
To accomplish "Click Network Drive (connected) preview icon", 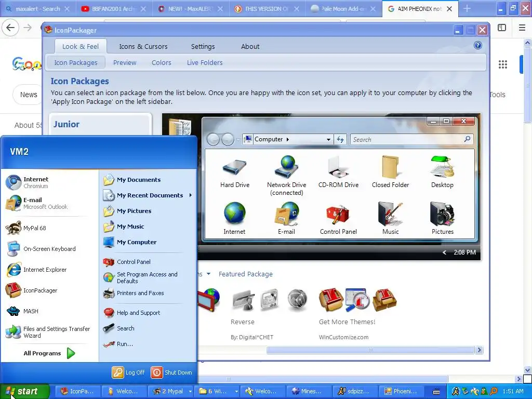I will pyautogui.click(x=287, y=167).
